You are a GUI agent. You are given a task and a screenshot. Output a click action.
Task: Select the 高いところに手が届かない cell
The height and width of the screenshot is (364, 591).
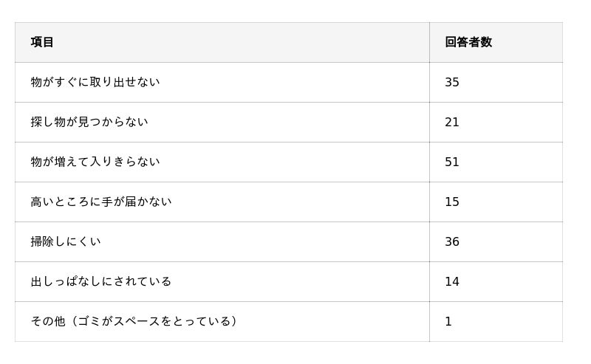[101, 202]
